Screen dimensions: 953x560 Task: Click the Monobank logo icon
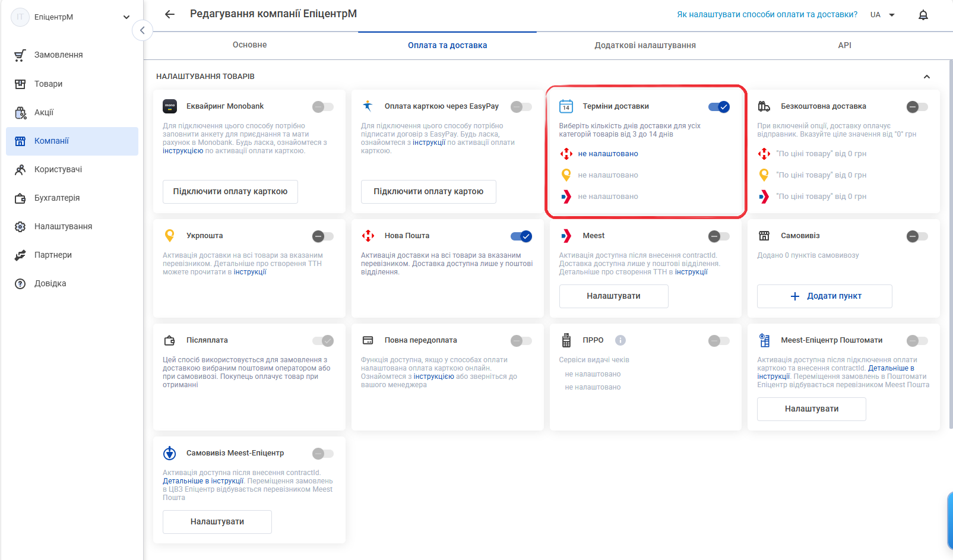[170, 106]
